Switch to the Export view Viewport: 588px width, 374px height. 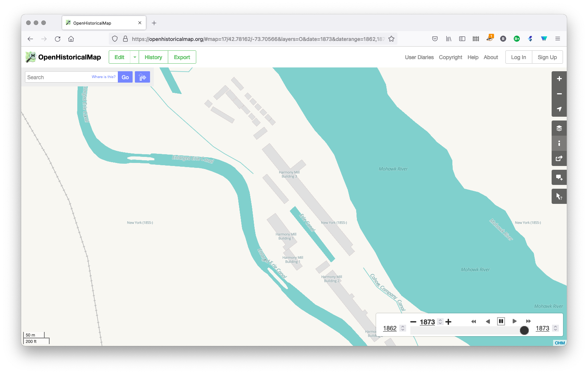(182, 57)
